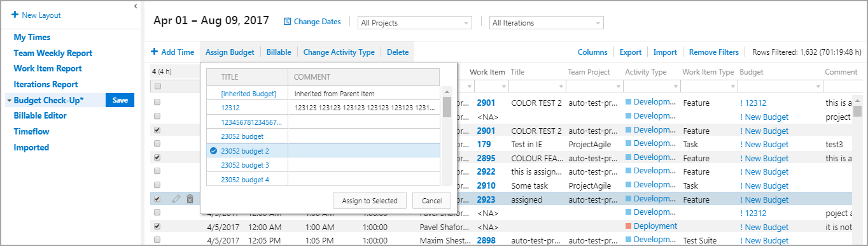Click the Assign to Selected button
The height and width of the screenshot is (246, 868).
370,200
